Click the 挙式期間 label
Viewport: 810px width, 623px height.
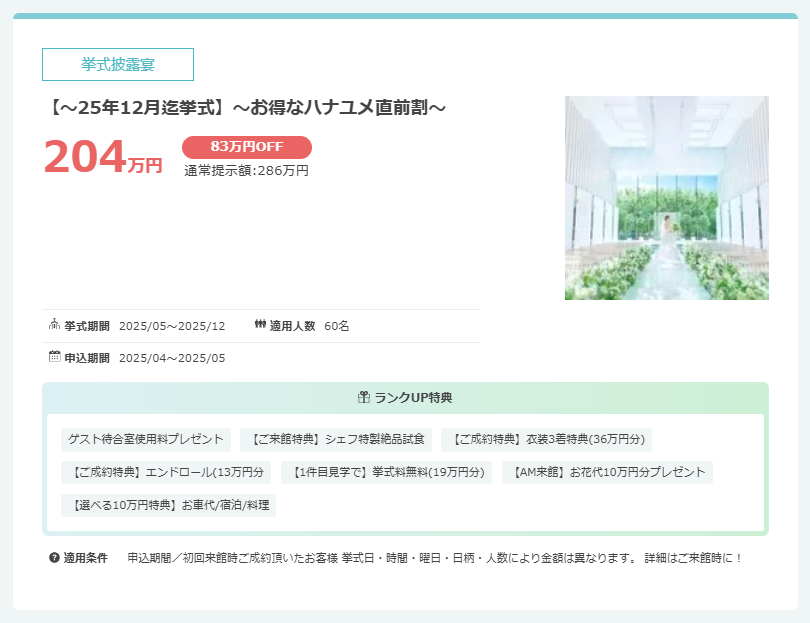click(x=87, y=326)
